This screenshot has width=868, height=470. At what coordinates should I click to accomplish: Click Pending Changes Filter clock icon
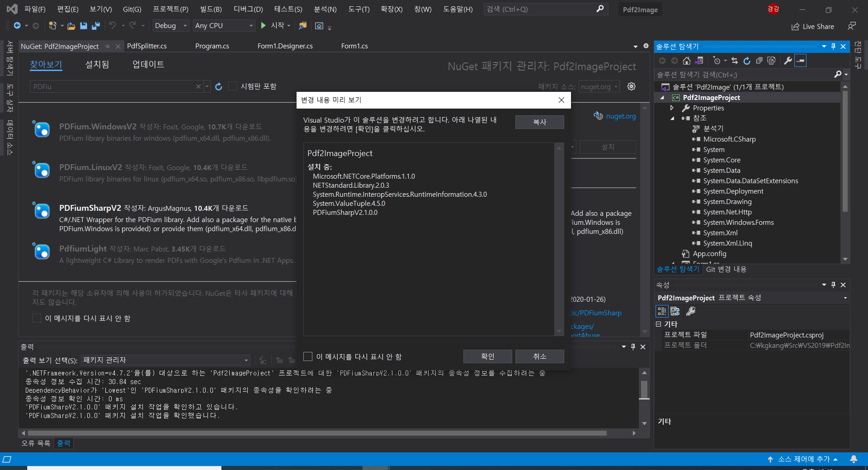717,61
